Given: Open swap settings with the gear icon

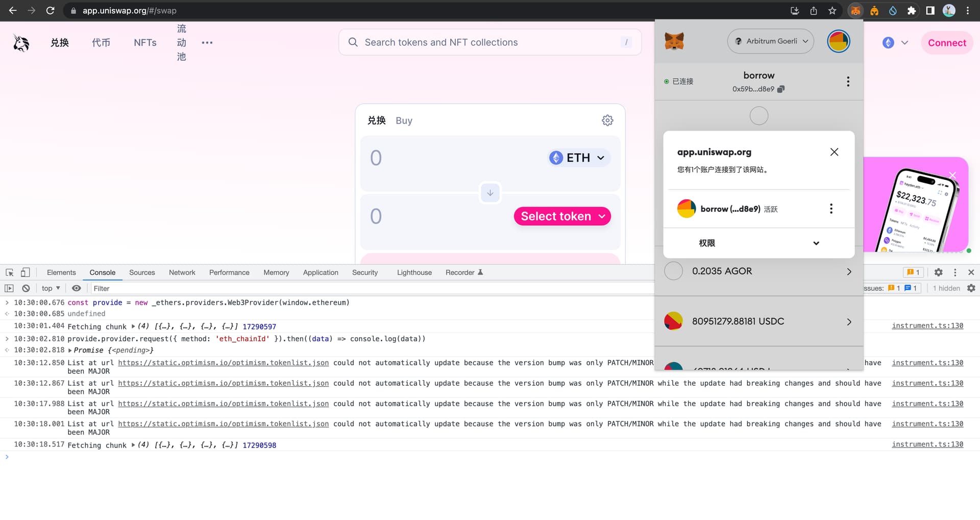Looking at the screenshot, I should (x=607, y=120).
